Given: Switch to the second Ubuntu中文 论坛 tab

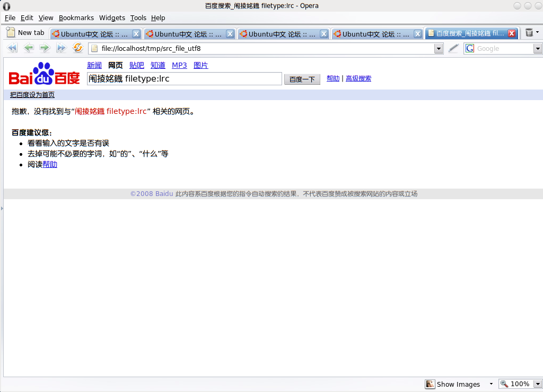Looking at the screenshot, I should pos(189,34).
